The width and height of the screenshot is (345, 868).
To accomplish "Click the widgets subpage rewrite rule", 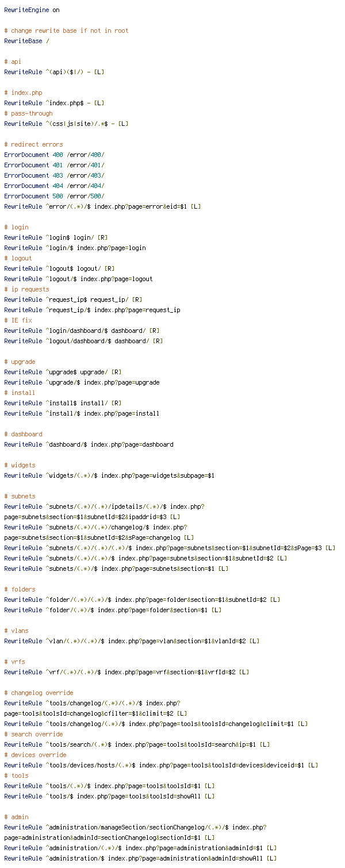I will (x=109, y=475).
